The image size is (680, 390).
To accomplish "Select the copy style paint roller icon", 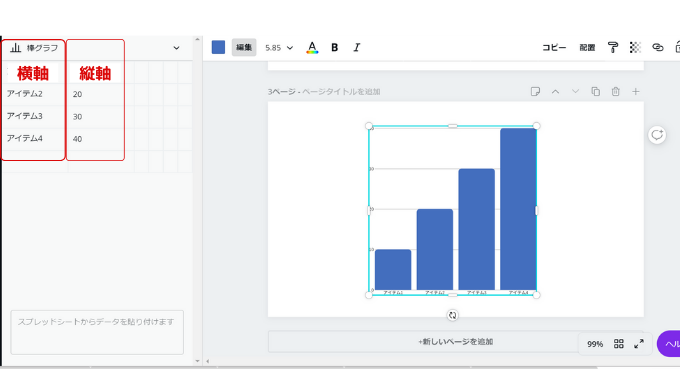I will tap(613, 47).
